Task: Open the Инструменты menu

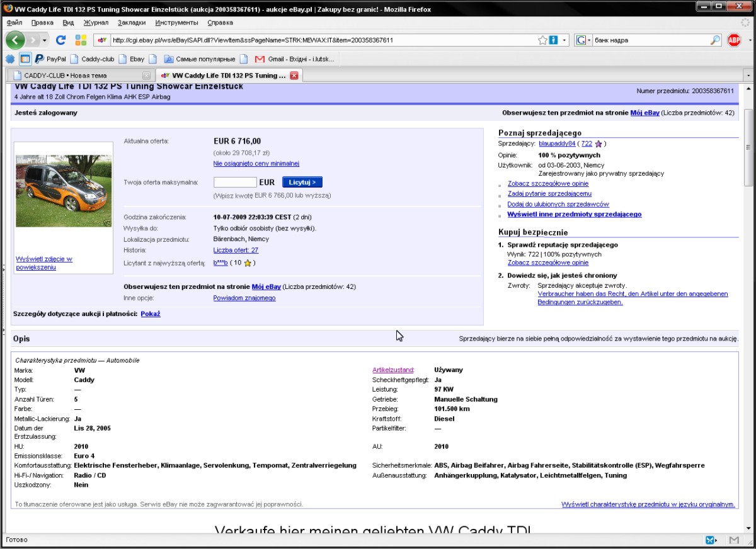Action: click(x=176, y=23)
